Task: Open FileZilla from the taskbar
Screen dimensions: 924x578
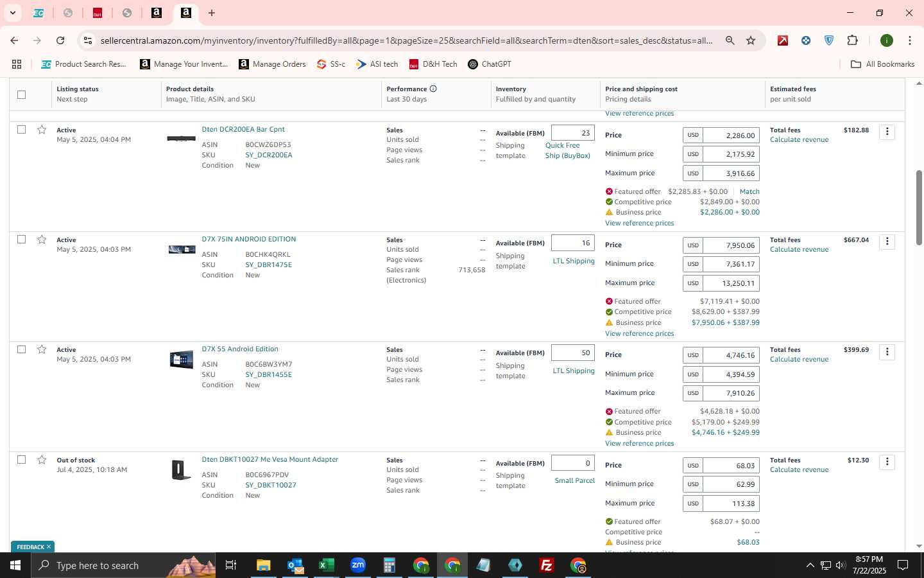Action: (x=547, y=565)
